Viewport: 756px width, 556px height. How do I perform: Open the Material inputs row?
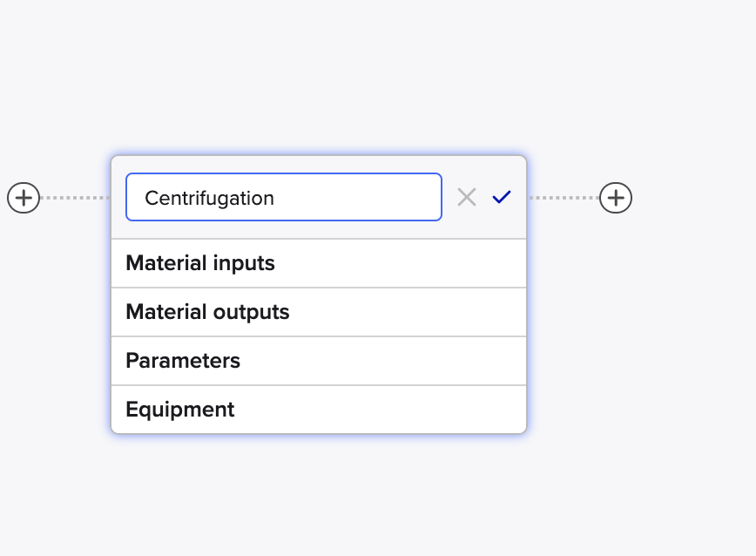coord(319,263)
